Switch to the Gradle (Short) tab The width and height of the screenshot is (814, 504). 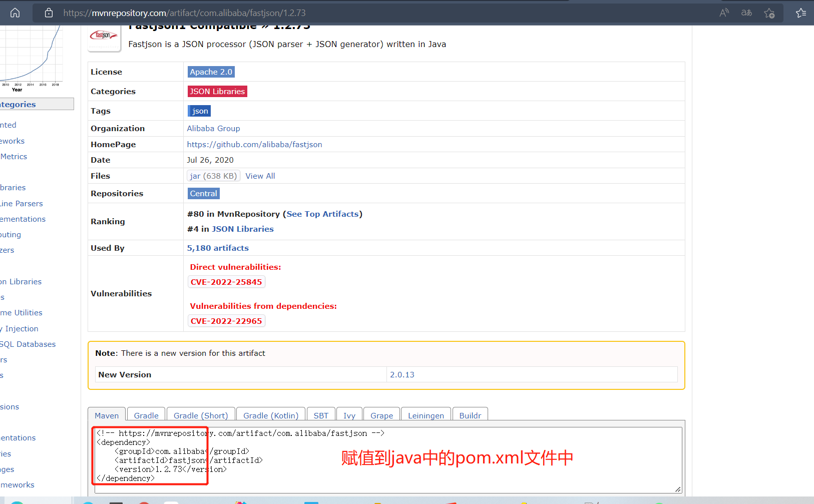pos(201,415)
